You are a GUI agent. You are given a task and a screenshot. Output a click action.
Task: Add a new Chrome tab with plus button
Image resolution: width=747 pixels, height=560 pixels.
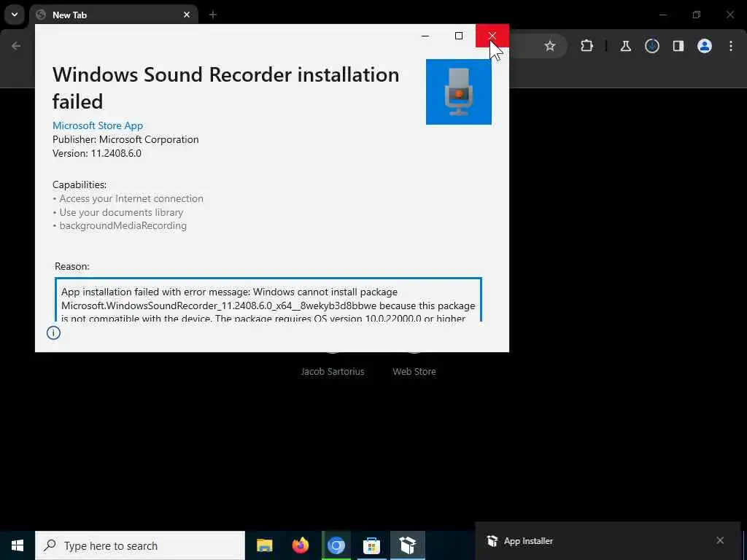click(213, 15)
